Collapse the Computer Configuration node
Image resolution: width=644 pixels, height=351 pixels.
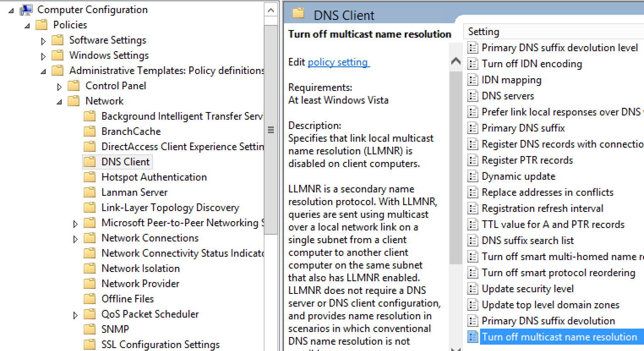[x=11, y=11]
